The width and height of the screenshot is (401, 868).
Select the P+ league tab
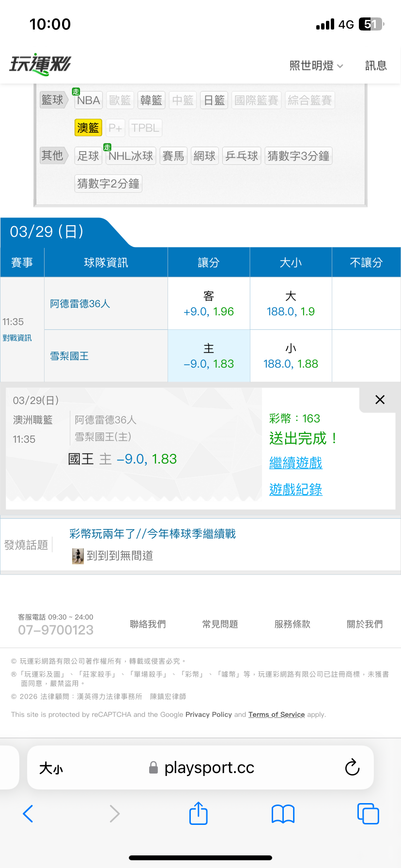click(115, 128)
